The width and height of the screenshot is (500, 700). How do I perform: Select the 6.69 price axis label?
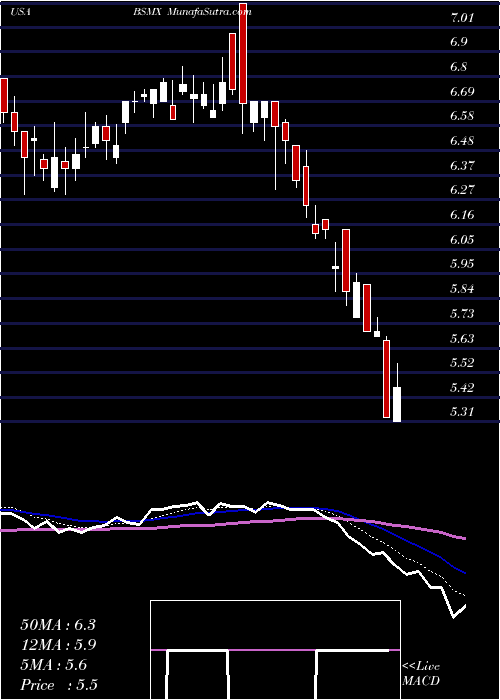coord(462,92)
